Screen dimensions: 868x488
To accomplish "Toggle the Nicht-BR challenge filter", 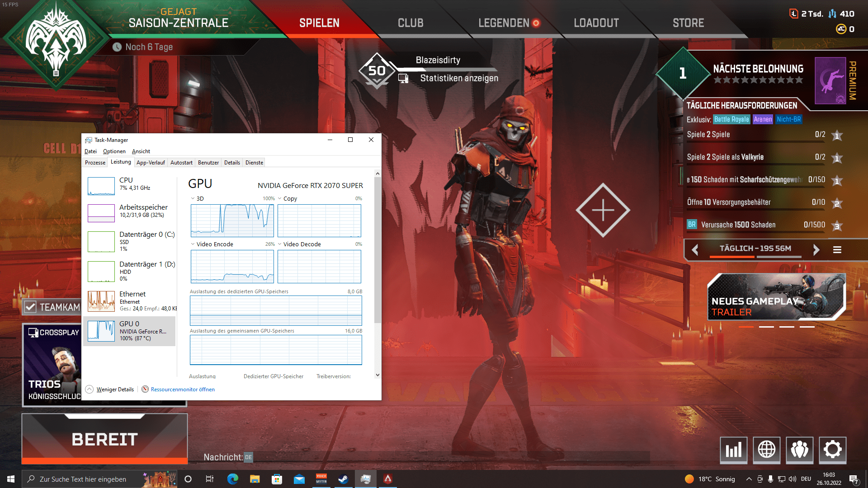I will [789, 119].
